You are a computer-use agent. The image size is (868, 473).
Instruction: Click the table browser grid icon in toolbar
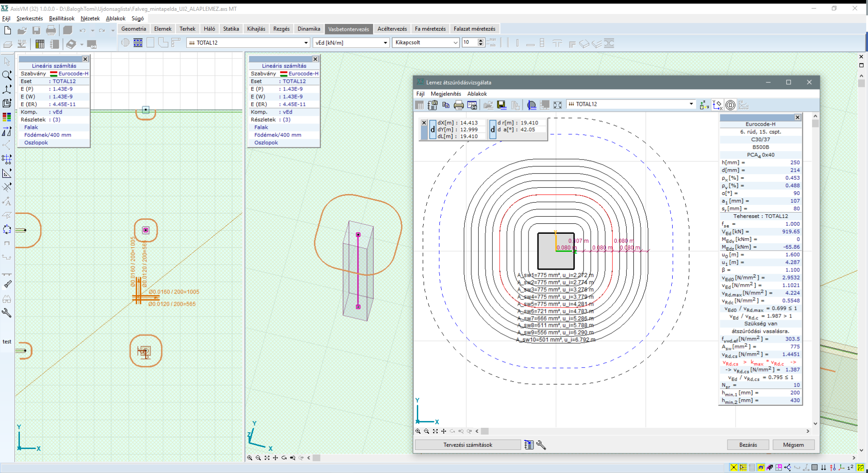click(40, 44)
